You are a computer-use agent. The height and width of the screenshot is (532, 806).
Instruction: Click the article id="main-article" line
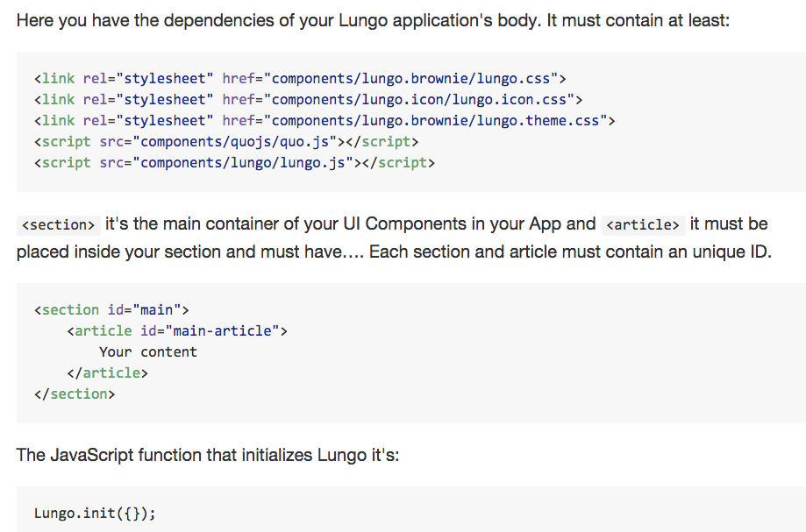tap(177, 331)
